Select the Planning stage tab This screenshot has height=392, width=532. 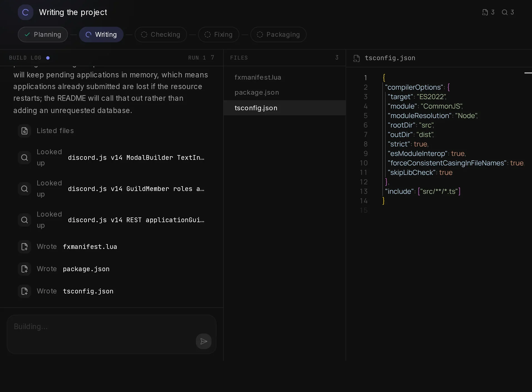[x=43, y=35]
